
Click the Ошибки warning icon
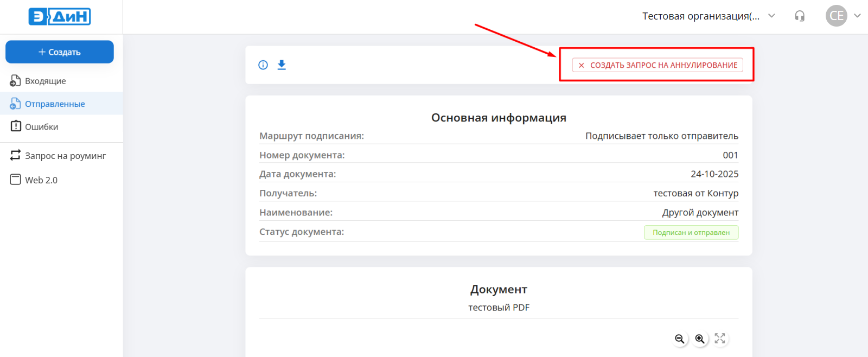[x=16, y=126]
